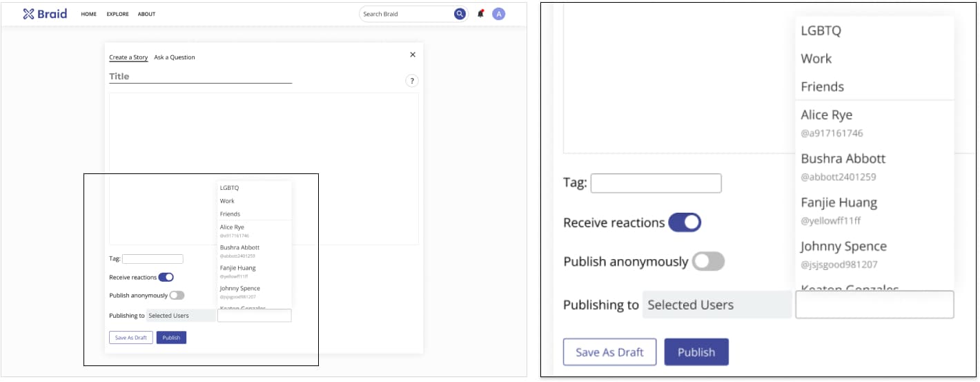Select the Create a Story tab
980x382 pixels.
click(x=128, y=57)
